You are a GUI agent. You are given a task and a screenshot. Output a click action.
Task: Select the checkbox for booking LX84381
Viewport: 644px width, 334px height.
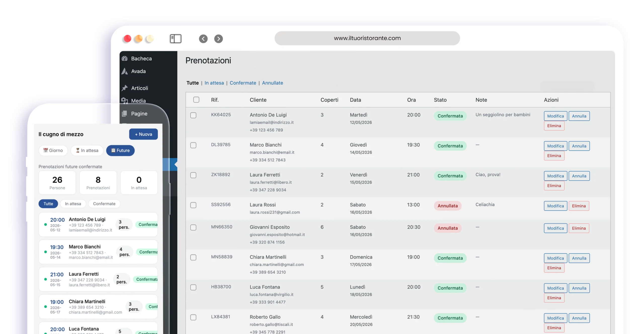193,317
